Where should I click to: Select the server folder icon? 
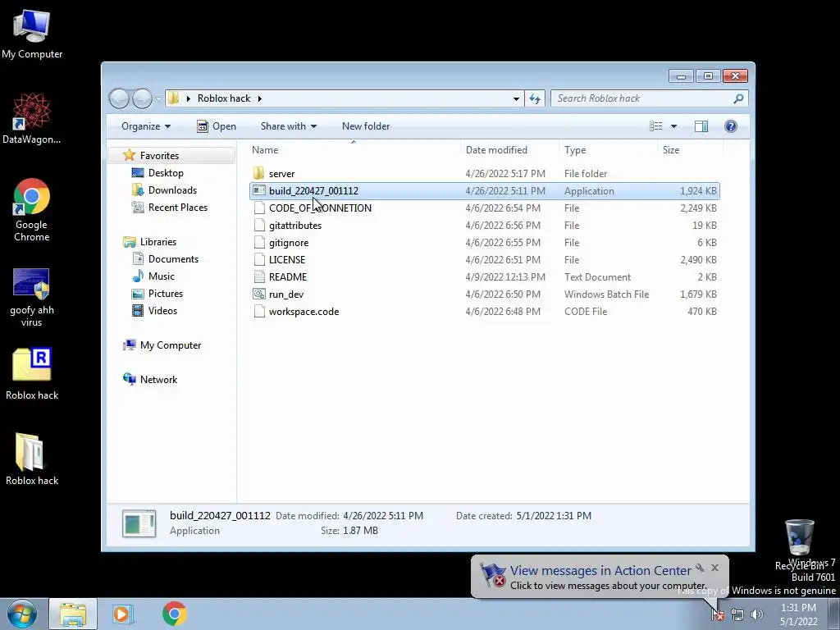258,174
